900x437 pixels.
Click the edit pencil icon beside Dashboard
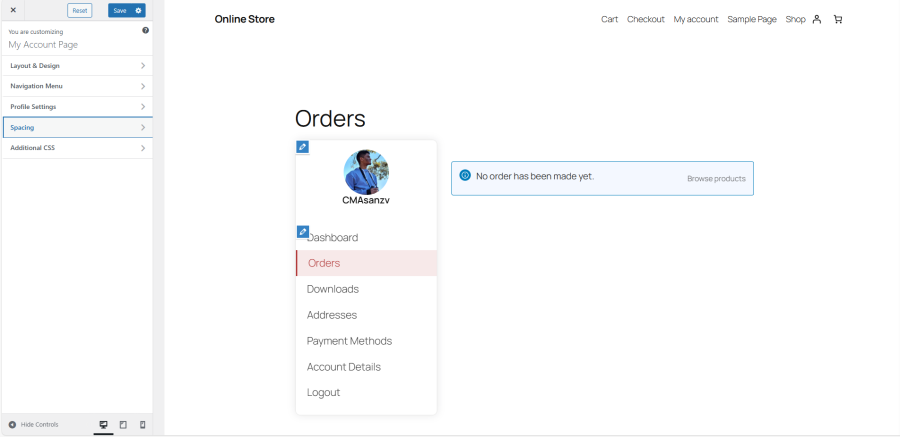(x=303, y=232)
